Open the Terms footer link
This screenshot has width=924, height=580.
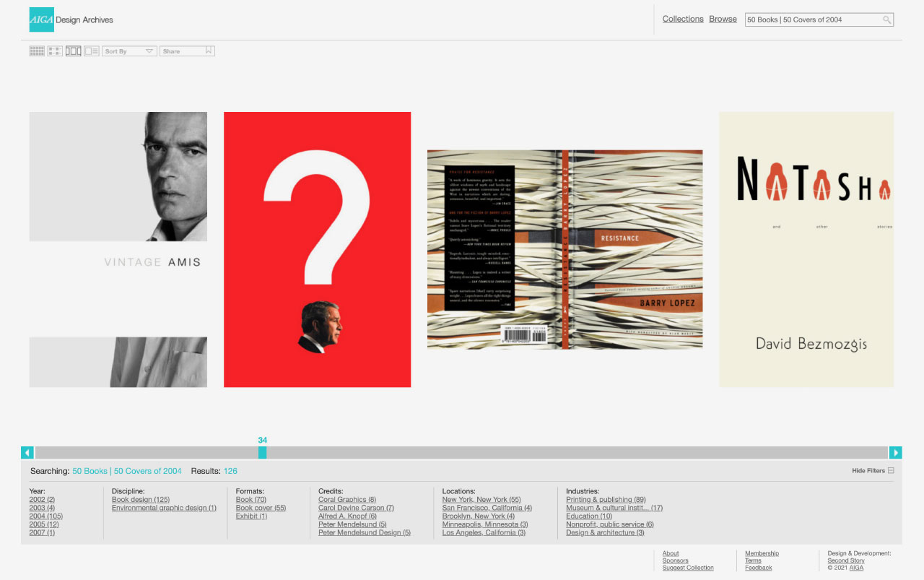tap(753, 561)
